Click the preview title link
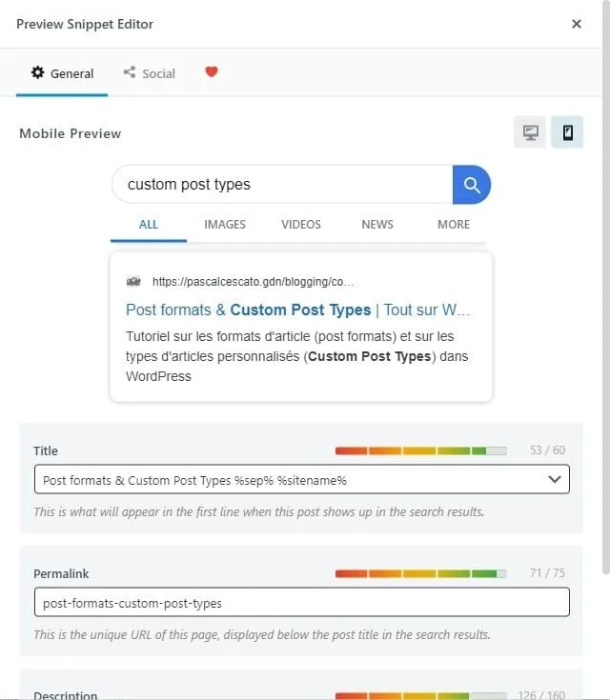 click(297, 310)
